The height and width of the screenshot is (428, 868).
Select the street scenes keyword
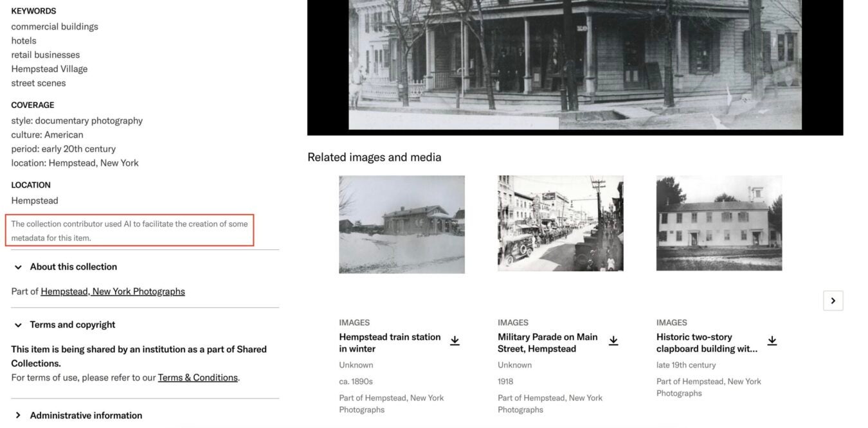38,83
